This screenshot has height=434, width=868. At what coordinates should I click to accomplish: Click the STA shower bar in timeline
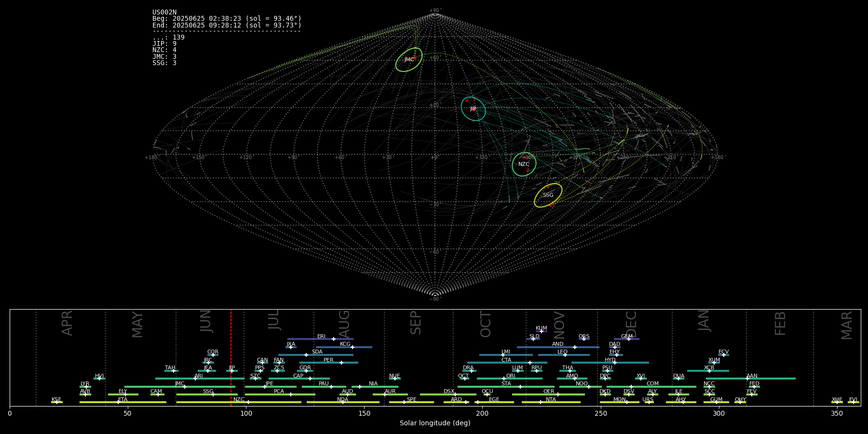coord(506,386)
